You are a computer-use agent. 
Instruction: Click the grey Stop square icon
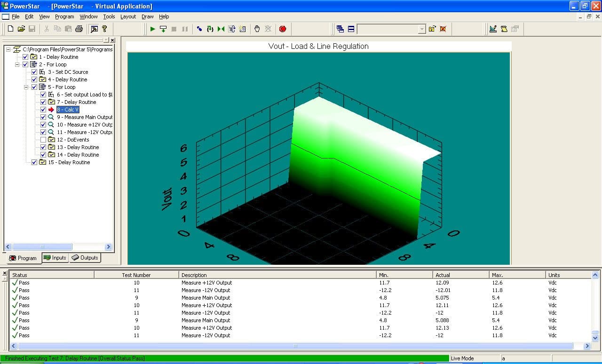pyautogui.click(x=174, y=29)
